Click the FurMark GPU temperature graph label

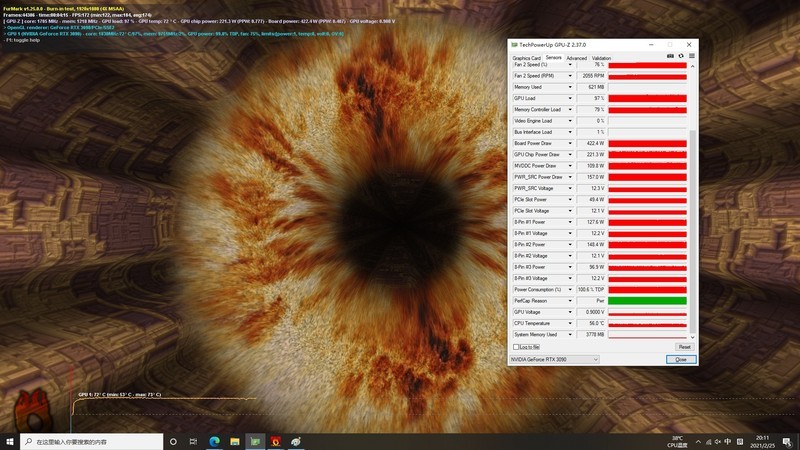coord(119,394)
